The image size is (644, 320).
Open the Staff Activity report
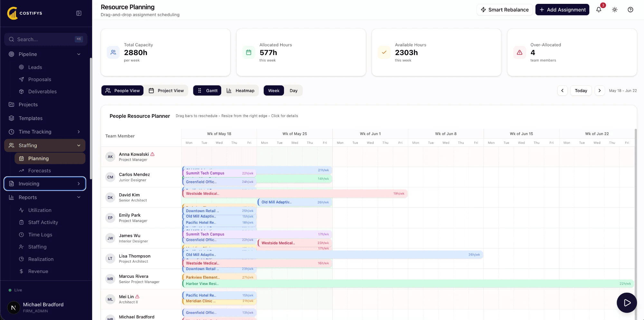(43, 222)
